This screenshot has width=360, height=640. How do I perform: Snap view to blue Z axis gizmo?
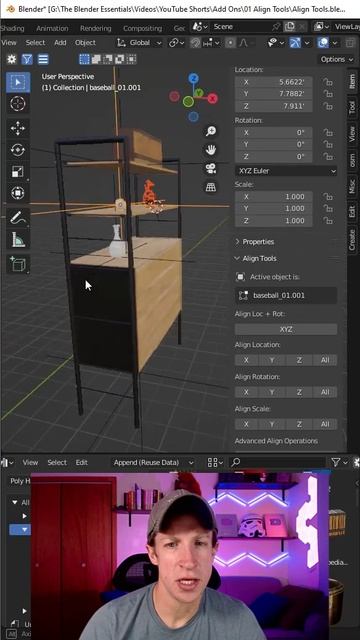click(193, 78)
